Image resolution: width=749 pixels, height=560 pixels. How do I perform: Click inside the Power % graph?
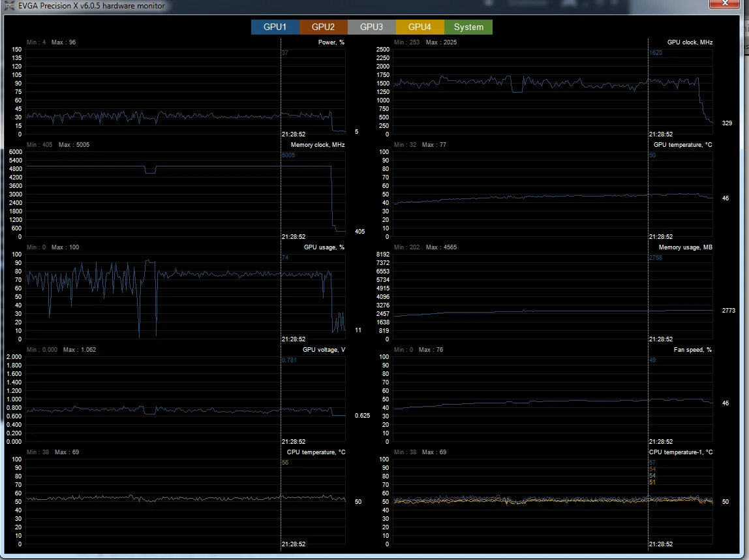pyautogui.click(x=186, y=92)
